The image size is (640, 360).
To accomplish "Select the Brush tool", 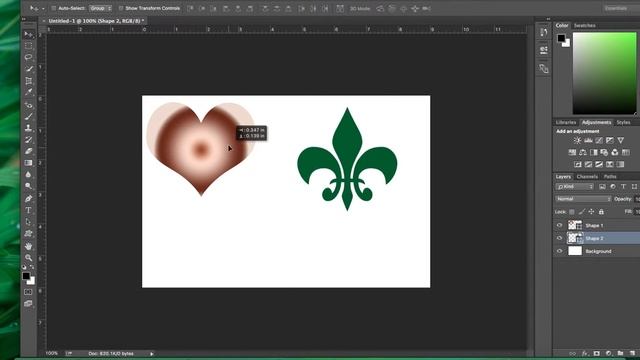I will click(x=28, y=117).
